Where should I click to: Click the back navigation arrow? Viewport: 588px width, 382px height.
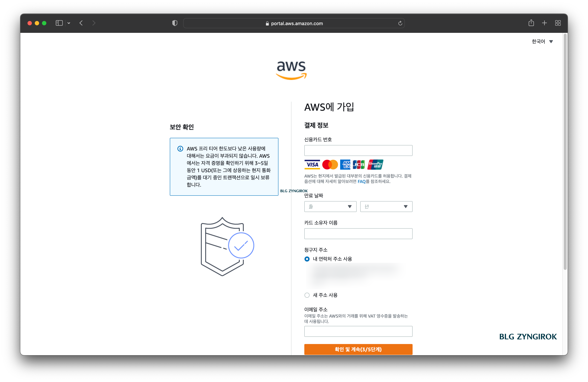[x=81, y=23]
